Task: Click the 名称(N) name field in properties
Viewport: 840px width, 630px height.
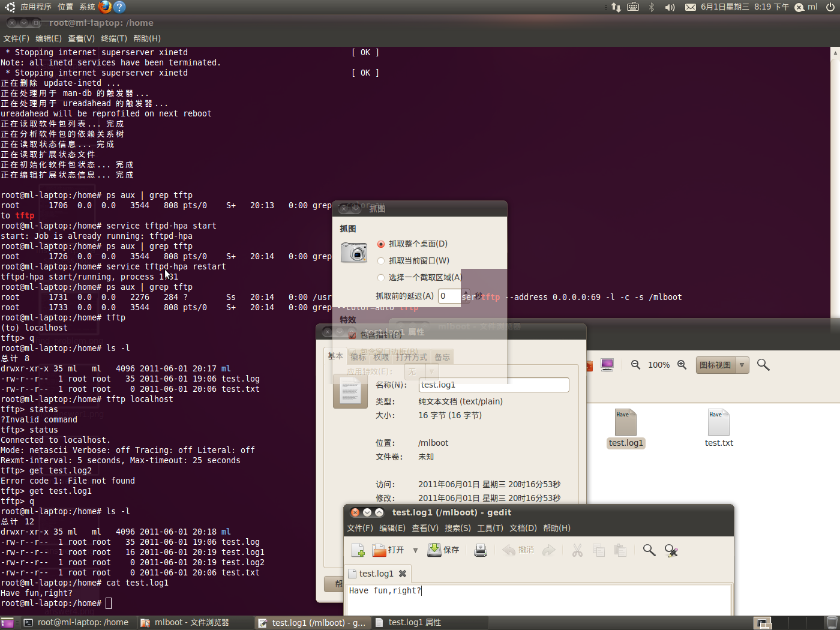Action: (494, 385)
